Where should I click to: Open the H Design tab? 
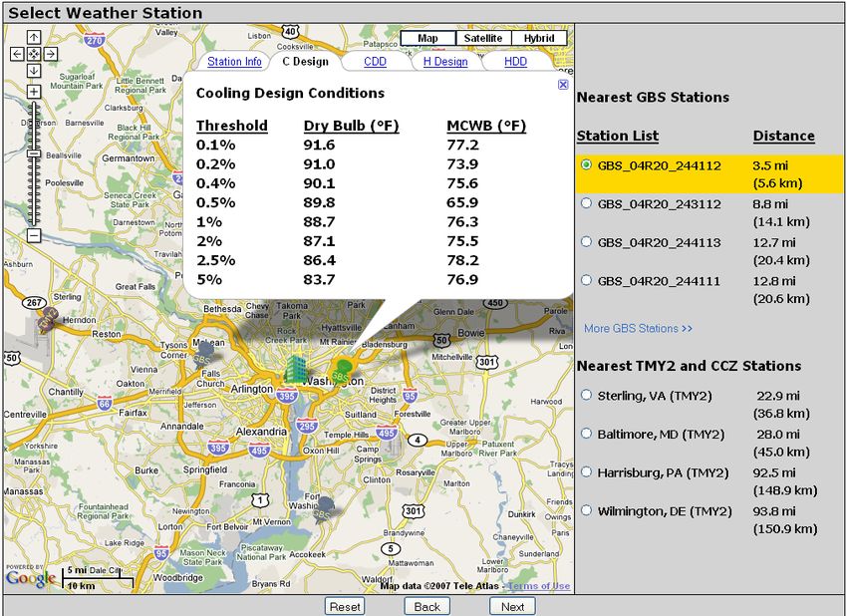point(445,62)
